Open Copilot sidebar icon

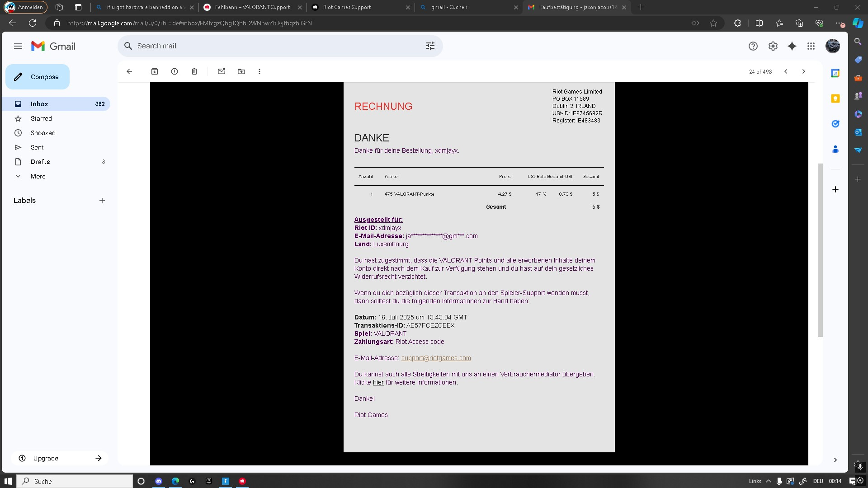click(x=858, y=23)
